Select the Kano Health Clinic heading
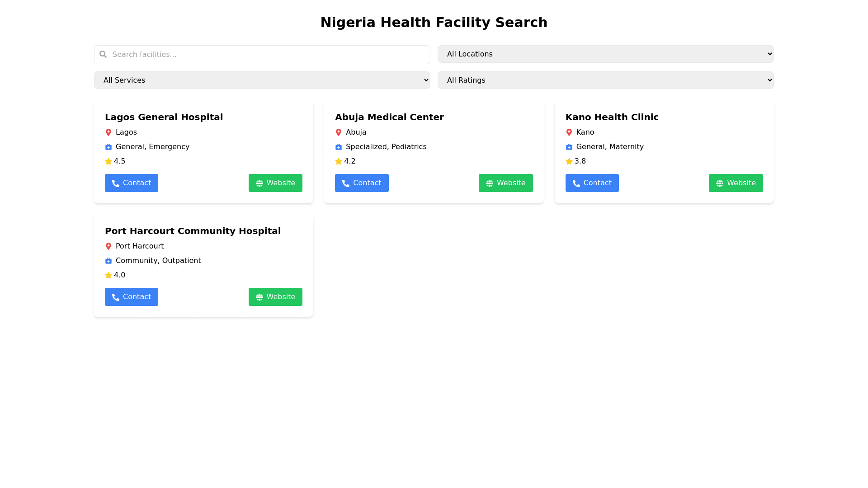The height and width of the screenshot is (488, 868). pyautogui.click(x=612, y=117)
